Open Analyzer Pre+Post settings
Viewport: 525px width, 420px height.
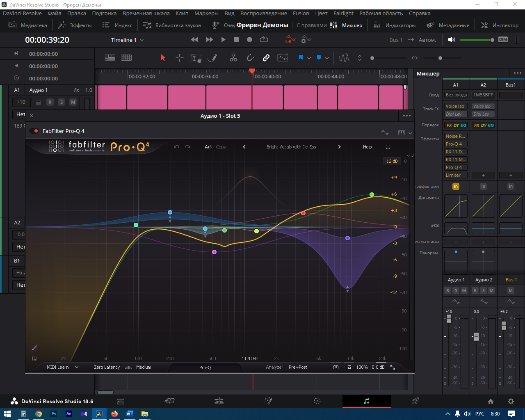point(298,367)
